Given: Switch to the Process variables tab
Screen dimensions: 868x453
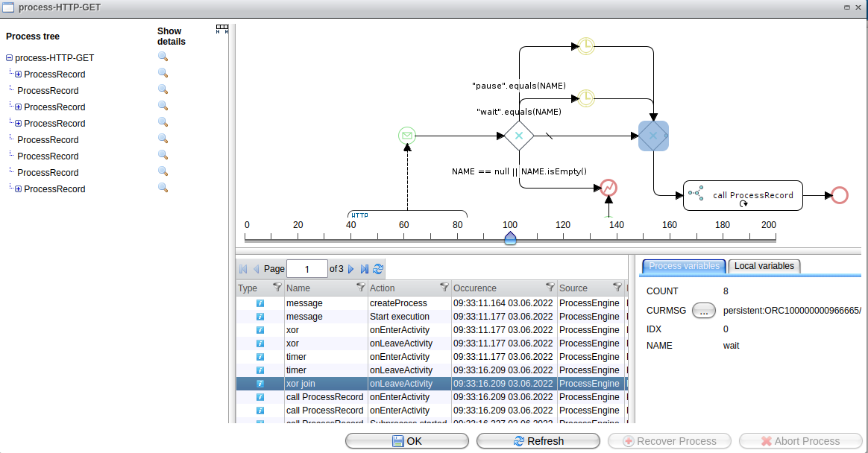Looking at the screenshot, I should tap(685, 266).
